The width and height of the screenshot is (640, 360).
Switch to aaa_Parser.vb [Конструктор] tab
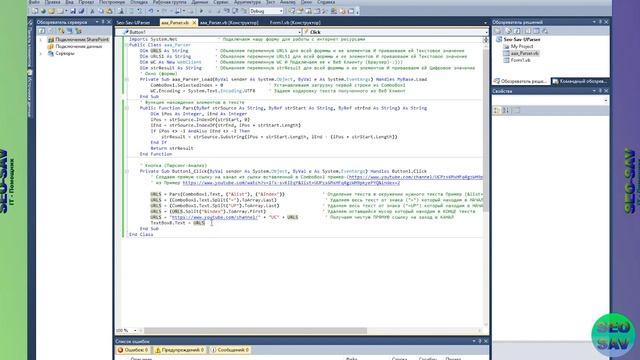(x=229, y=22)
